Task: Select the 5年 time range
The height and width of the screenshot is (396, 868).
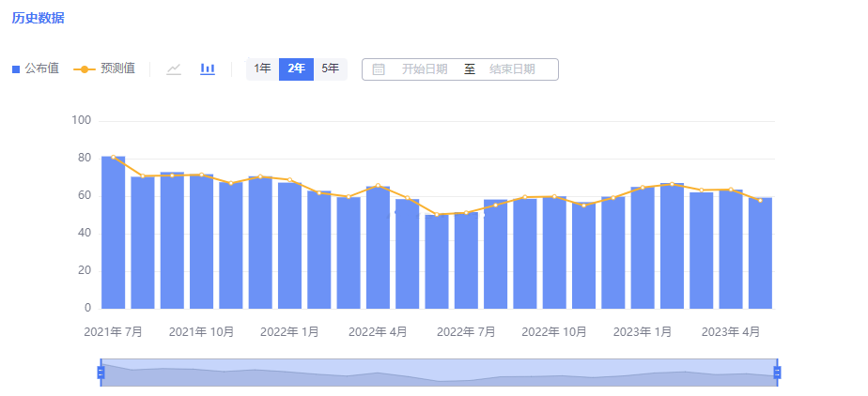Action: [331, 69]
